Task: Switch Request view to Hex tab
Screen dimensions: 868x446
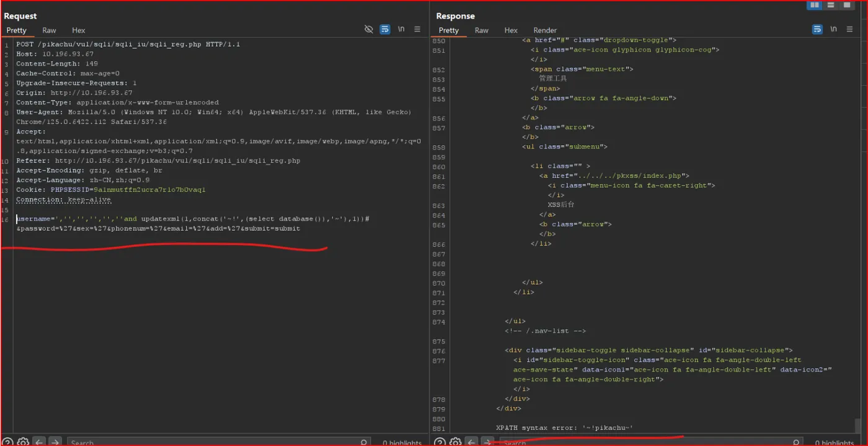Action: [x=79, y=30]
